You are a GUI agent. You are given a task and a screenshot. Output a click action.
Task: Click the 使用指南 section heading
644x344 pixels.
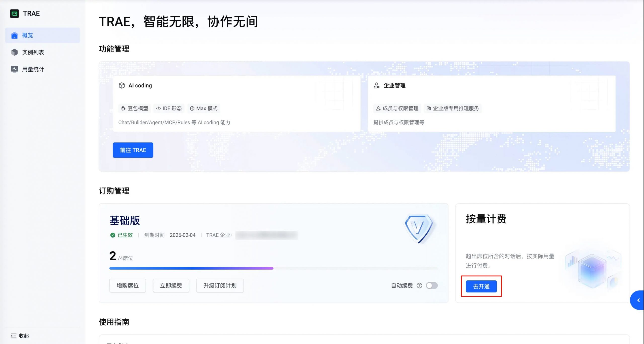[x=114, y=322]
